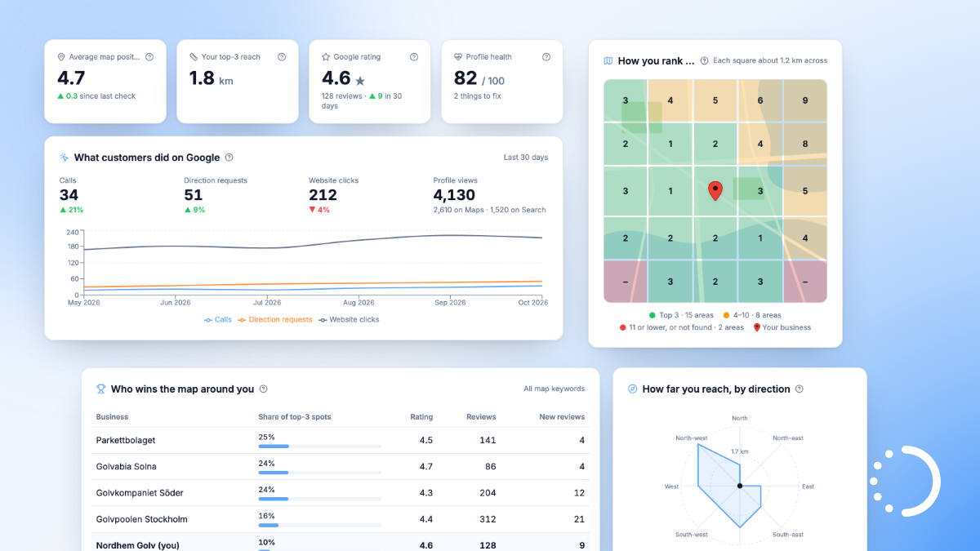Click help icon on Google rating card
The image size is (980, 551).
tap(414, 57)
